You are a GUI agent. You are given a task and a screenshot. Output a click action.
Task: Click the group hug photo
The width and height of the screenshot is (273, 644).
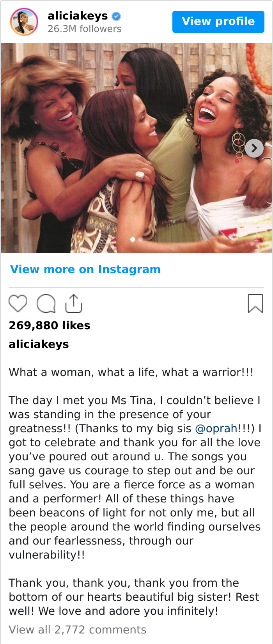click(x=136, y=148)
